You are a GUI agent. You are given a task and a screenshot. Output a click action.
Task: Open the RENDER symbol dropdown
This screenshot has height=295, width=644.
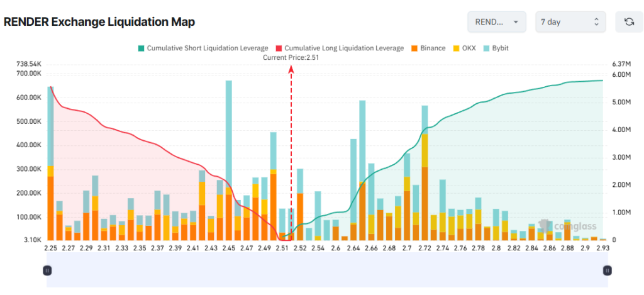[497, 22]
